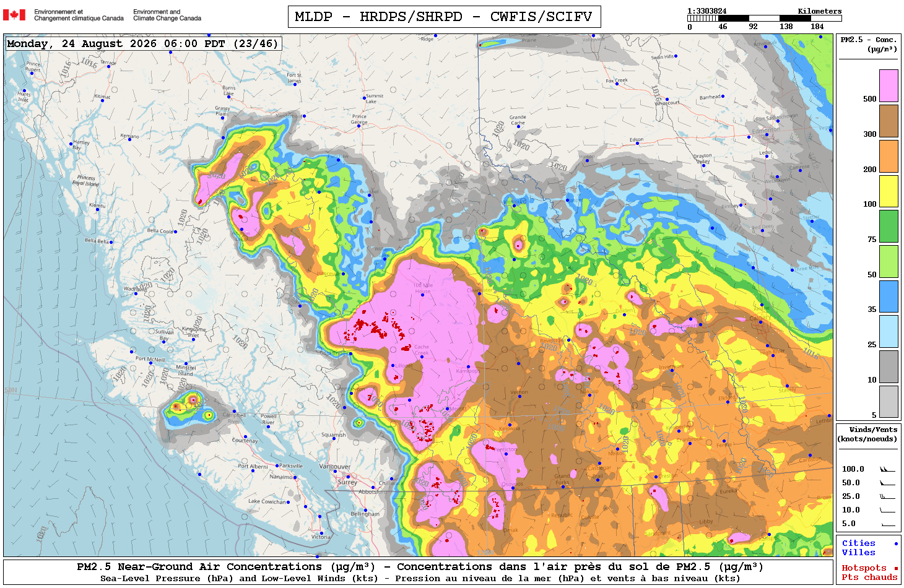This screenshot has height=588, width=904.
Task: Click the 'Lake Cowichan' map label
Action: [267, 501]
